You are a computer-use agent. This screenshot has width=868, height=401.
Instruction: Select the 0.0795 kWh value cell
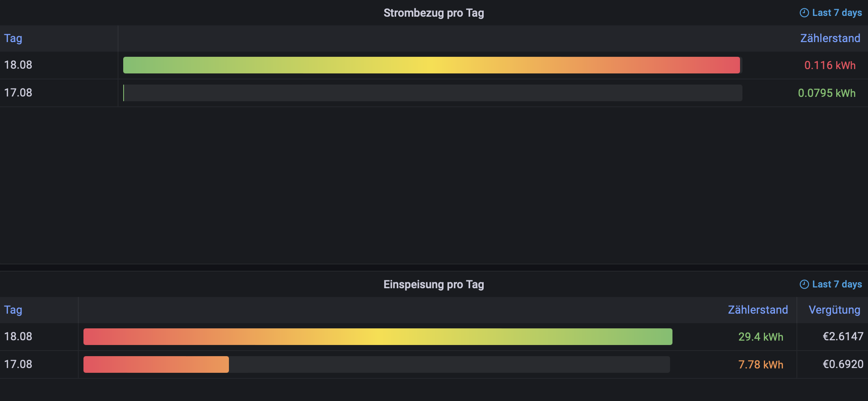pyautogui.click(x=827, y=93)
